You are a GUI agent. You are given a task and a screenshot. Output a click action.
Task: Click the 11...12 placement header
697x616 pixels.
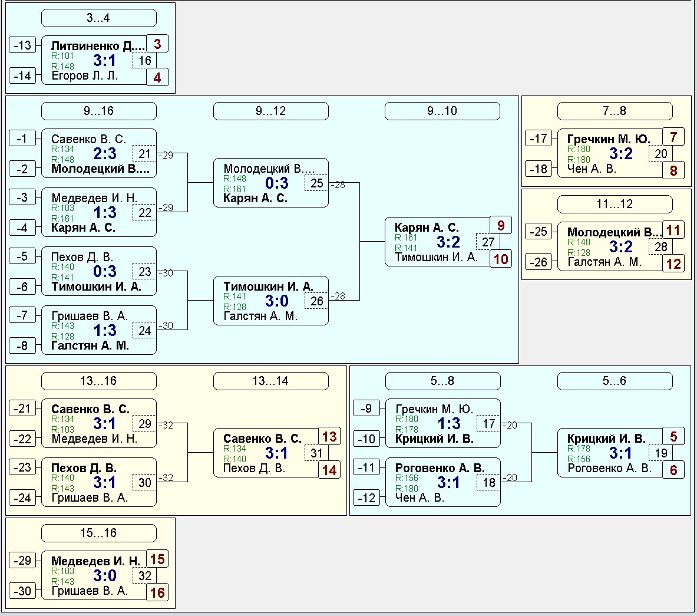(x=615, y=204)
